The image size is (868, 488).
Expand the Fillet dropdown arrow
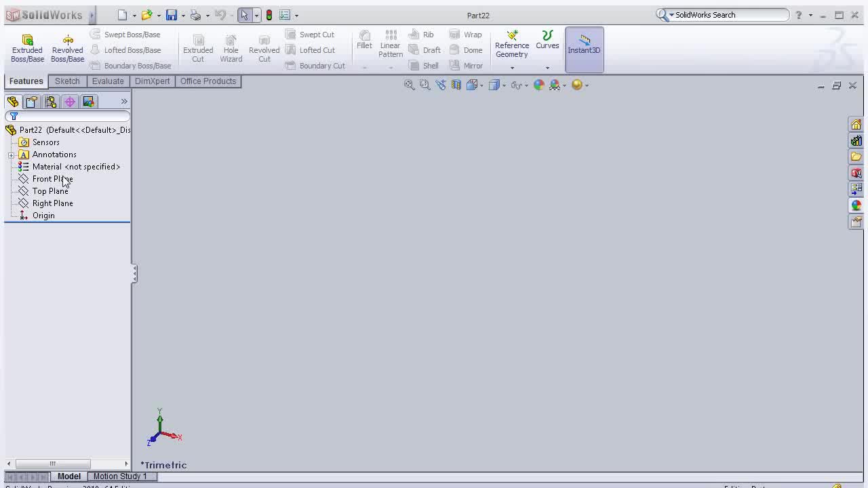coord(364,68)
